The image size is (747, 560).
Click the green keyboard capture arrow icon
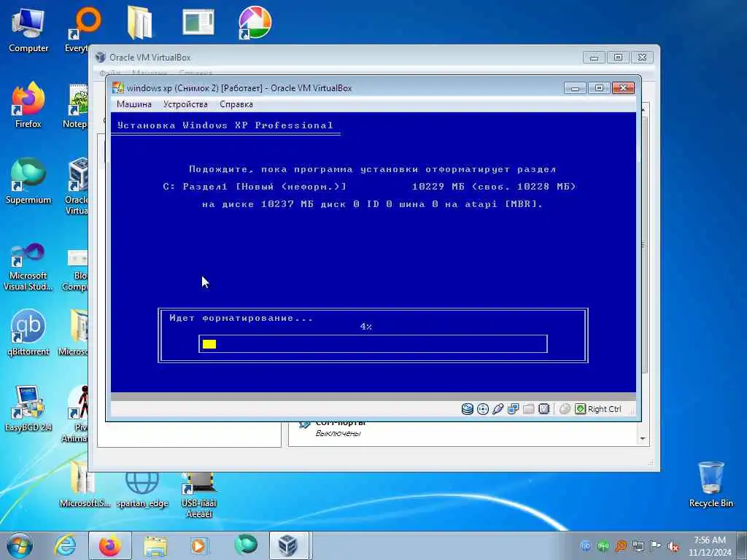point(580,409)
